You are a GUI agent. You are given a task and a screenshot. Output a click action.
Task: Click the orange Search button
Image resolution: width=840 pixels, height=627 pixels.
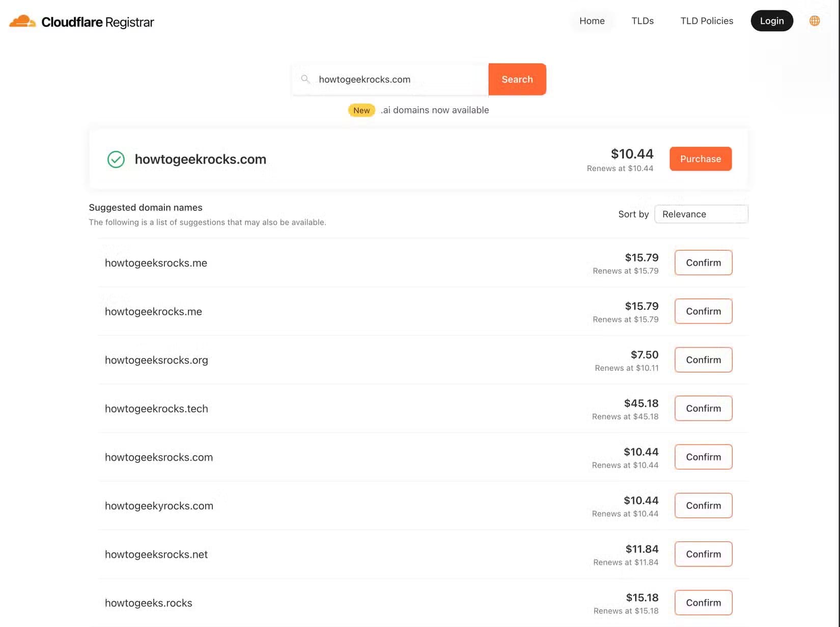click(x=517, y=79)
